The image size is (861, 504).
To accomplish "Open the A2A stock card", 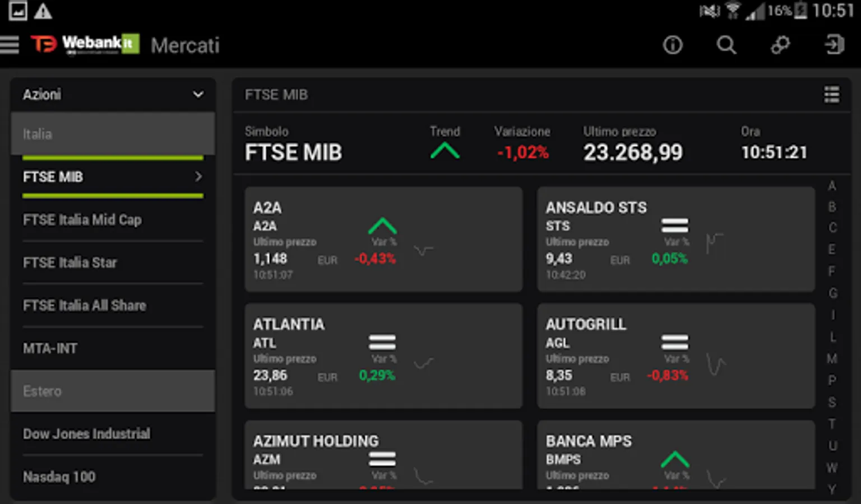I will tap(383, 239).
